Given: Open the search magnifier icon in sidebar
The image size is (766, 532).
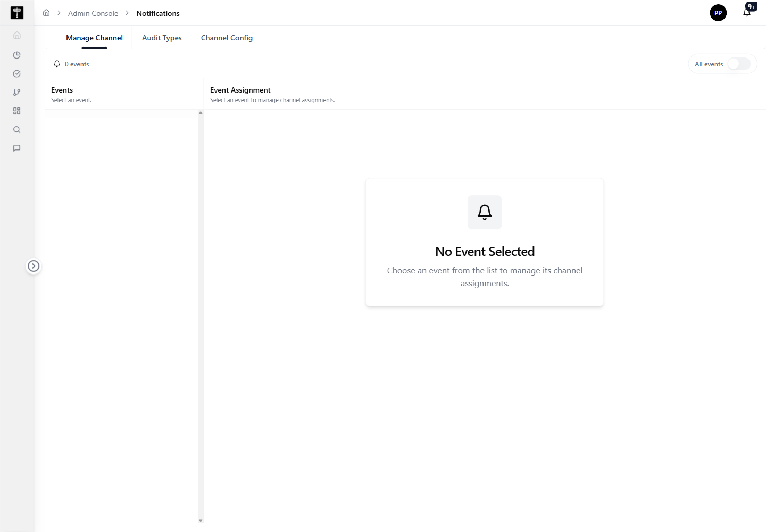Looking at the screenshot, I should [x=17, y=129].
